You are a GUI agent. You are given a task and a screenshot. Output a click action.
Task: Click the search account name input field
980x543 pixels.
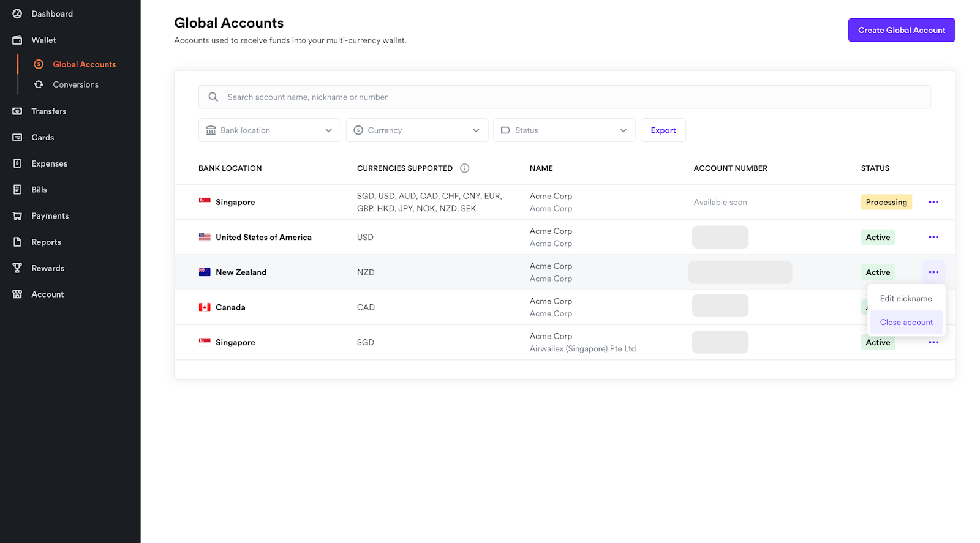[563, 97]
